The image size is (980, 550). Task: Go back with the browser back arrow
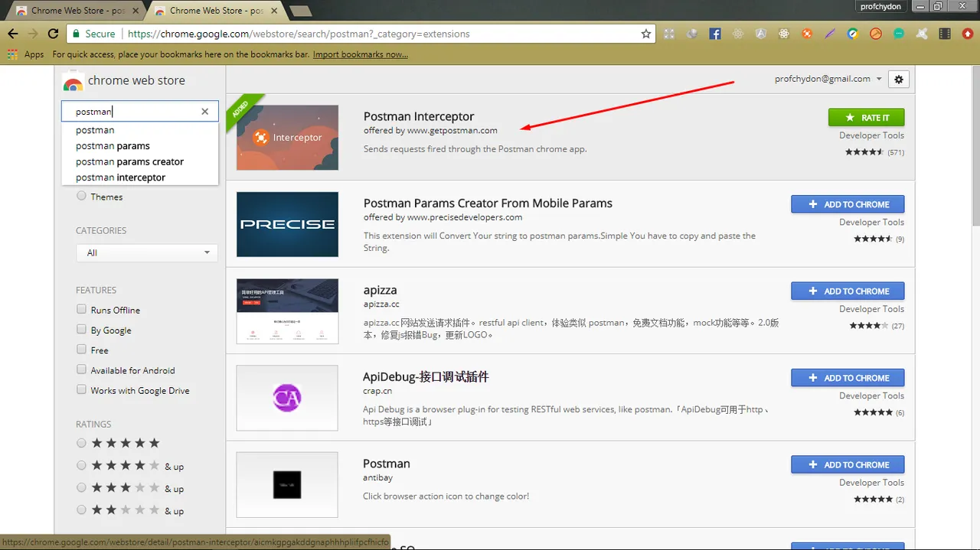point(12,34)
